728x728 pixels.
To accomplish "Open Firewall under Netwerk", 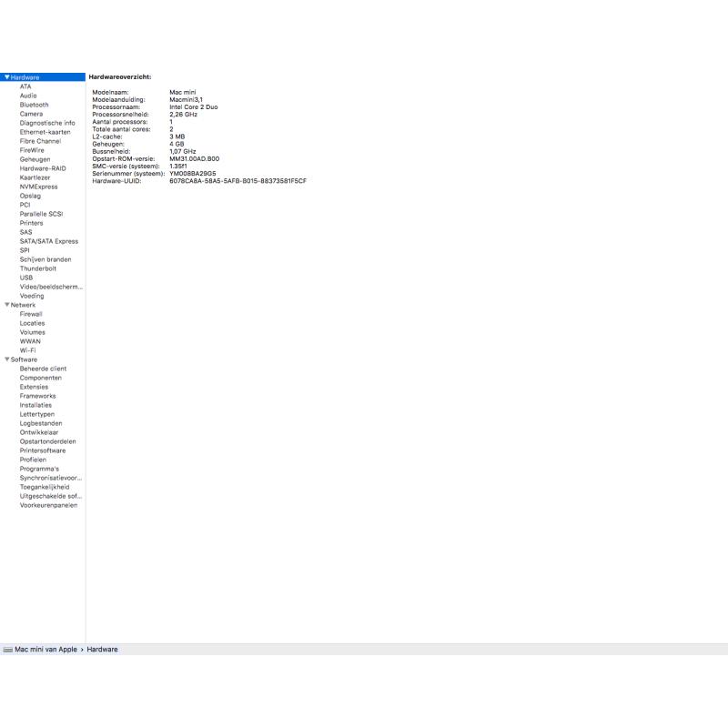I will pyautogui.click(x=31, y=314).
